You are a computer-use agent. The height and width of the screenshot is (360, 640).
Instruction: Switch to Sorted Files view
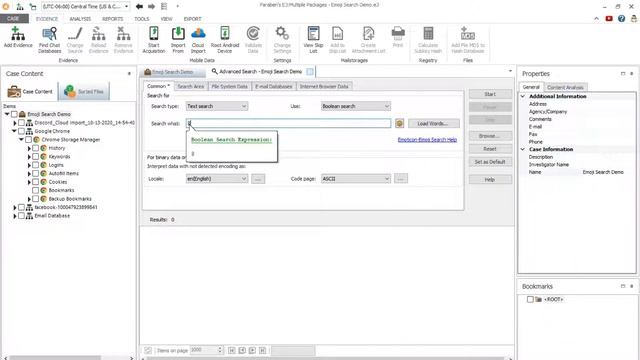click(84, 91)
